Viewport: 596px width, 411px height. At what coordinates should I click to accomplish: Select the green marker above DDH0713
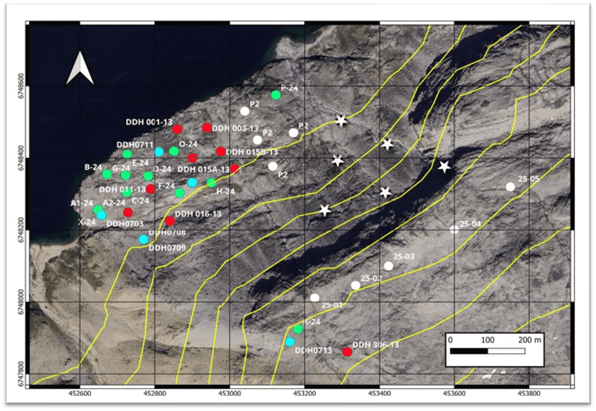point(298,329)
